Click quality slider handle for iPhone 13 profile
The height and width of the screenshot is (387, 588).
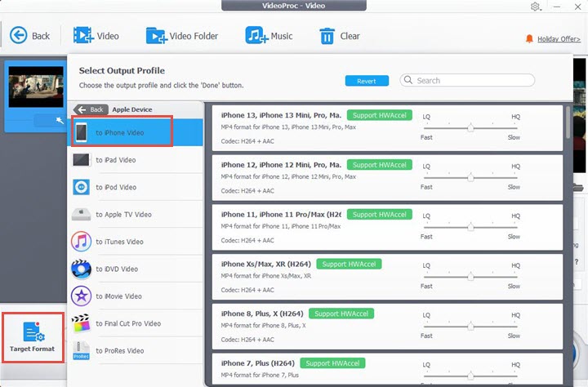click(470, 128)
